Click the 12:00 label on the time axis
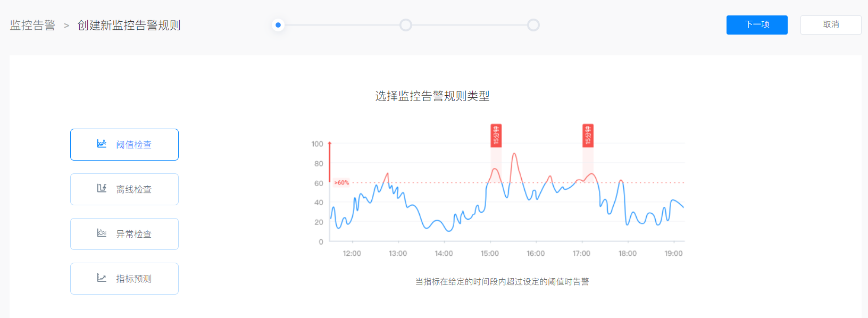The height and width of the screenshot is (318, 868). point(352,254)
